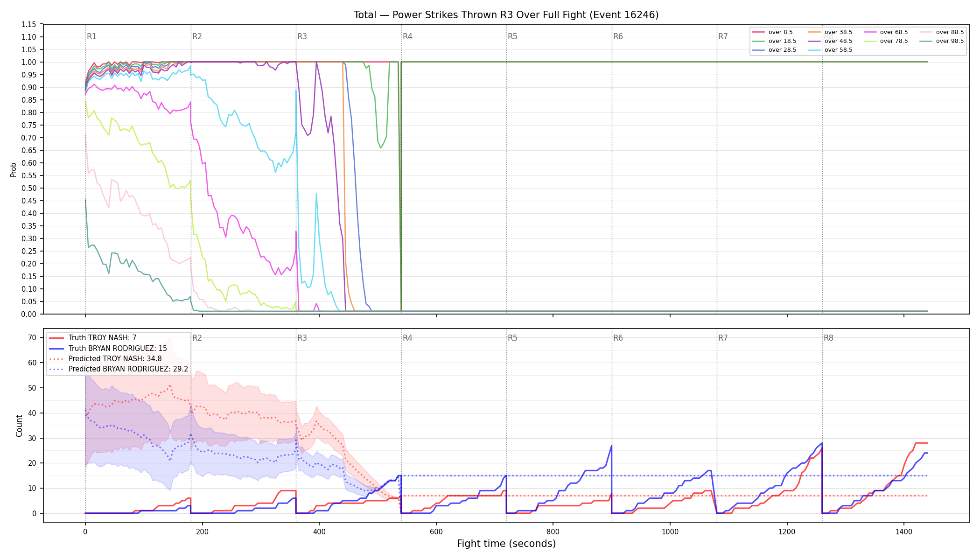The height and width of the screenshot is (560, 980).
Task: Click the R4 round label in probability chart
Action: (407, 36)
